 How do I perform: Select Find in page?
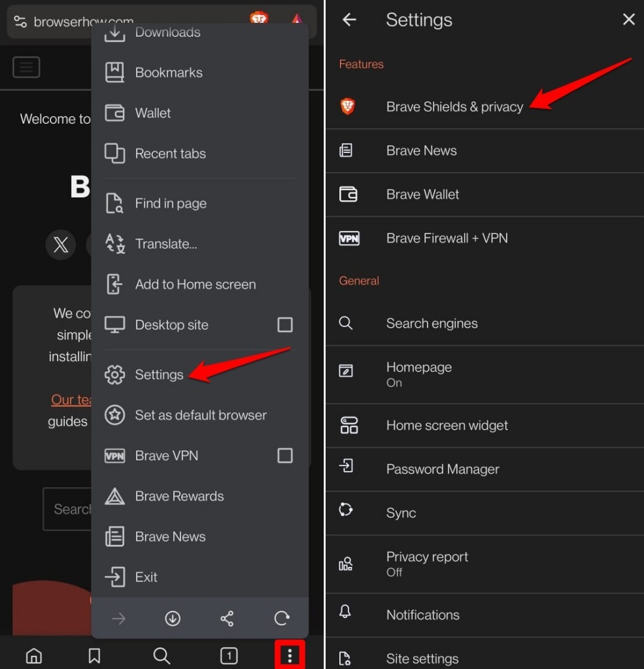[199, 203]
